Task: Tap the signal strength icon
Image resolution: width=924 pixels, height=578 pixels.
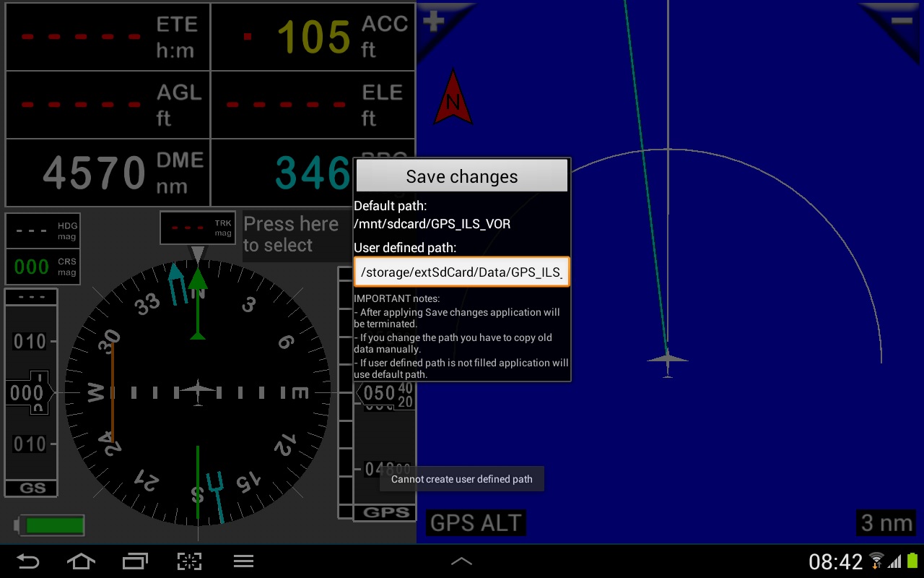Action: 895,561
